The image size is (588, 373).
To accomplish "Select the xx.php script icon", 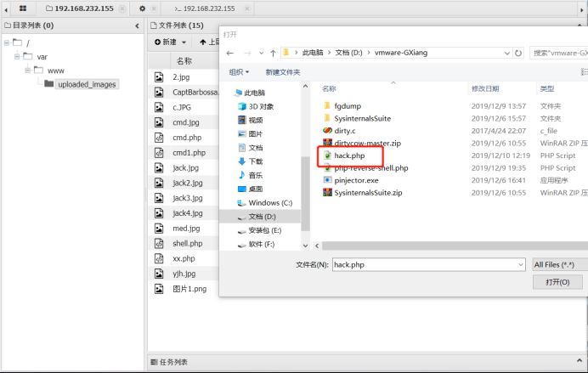I will coord(159,258).
